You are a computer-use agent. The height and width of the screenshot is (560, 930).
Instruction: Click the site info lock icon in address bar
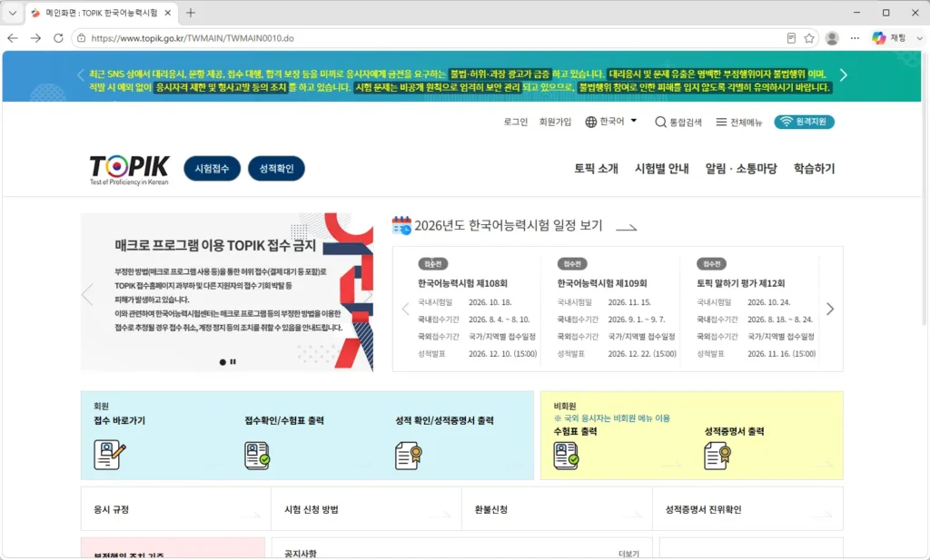tap(81, 38)
